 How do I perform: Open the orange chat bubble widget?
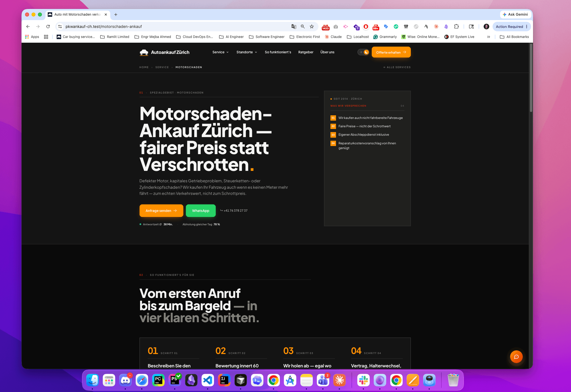click(x=516, y=357)
